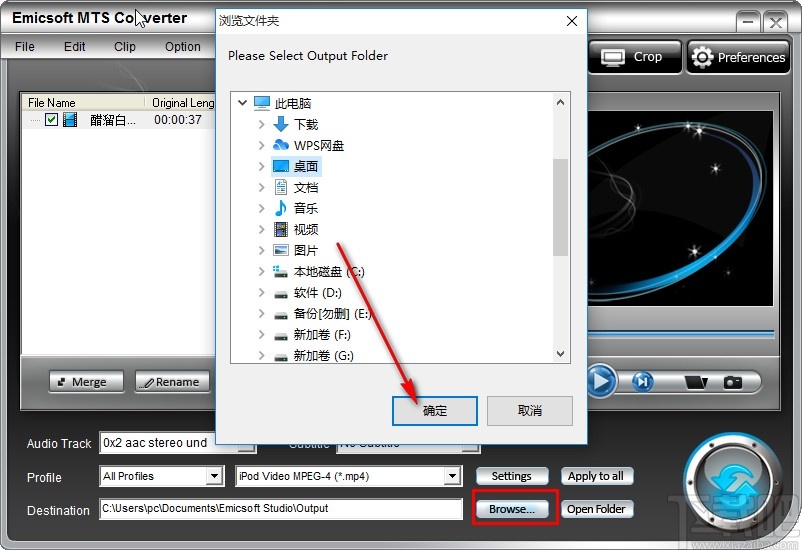Collapse the 此电脑 tree node
Viewport: 802px width, 550px height.
tap(242, 103)
